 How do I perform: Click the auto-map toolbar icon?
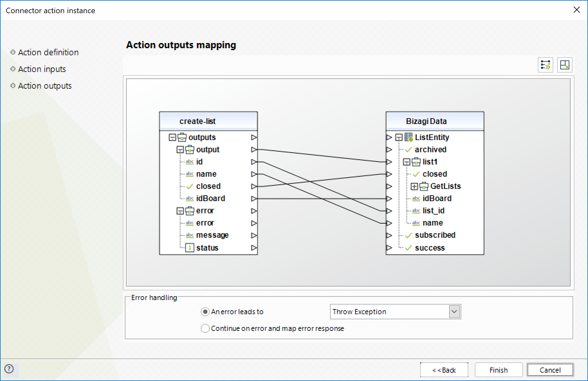point(546,65)
